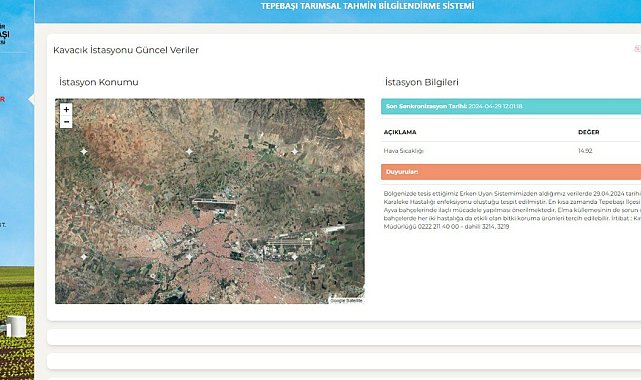The height and width of the screenshot is (380, 641).
Task: Click the 'DEĞER' column header
Action: click(589, 132)
